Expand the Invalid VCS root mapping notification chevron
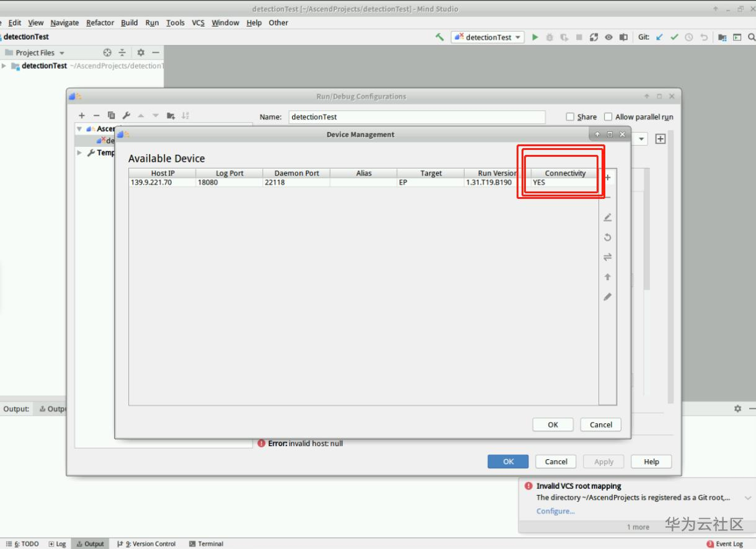Viewport: 756px width, 549px height. pyautogui.click(x=748, y=498)
